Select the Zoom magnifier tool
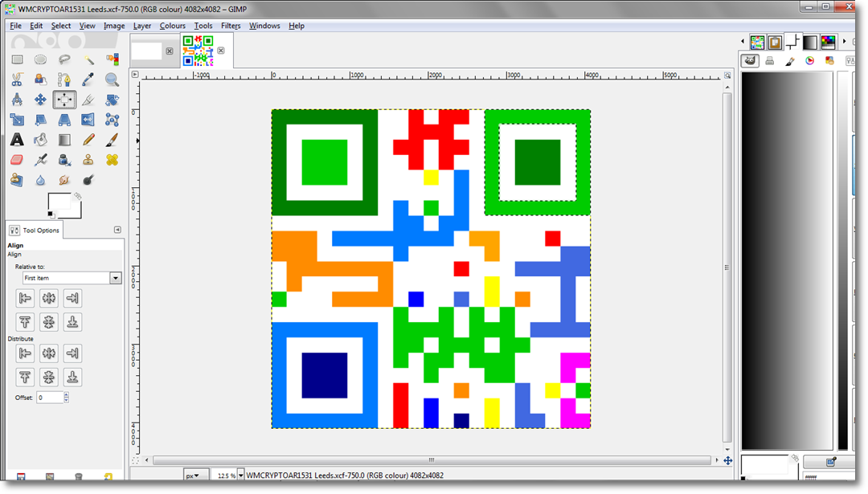The image size is (868, 494). point(113,80)
